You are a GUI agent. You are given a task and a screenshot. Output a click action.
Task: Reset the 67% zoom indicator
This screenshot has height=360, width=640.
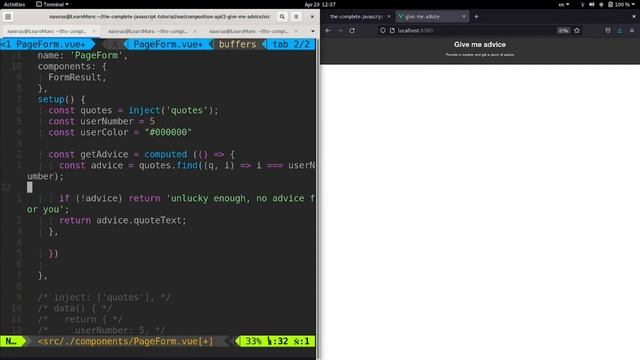[563, 31]
